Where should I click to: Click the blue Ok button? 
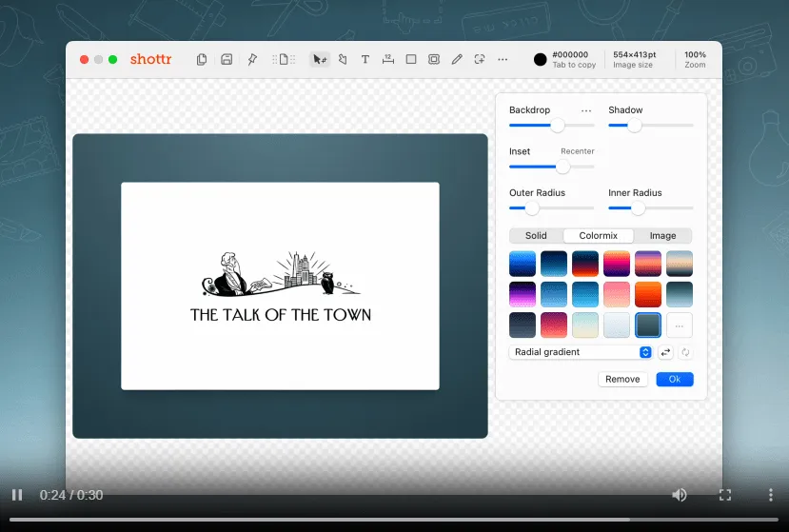tap(675, 379)
